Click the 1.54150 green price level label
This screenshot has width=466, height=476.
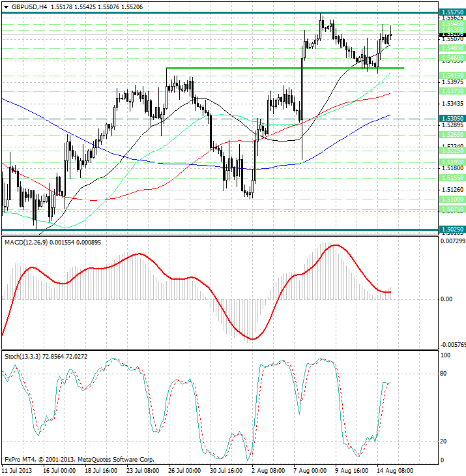[452, 76]
